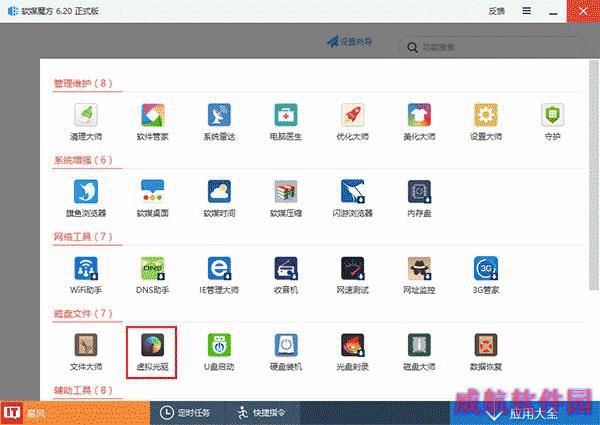Viewport: 600px width, 425px height.
Task: Open the 反馈 feedback link
Action: [496, 11]
